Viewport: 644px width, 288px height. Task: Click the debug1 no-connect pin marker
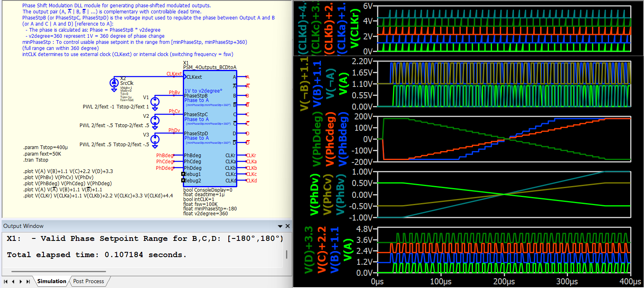tap(183, 174)
